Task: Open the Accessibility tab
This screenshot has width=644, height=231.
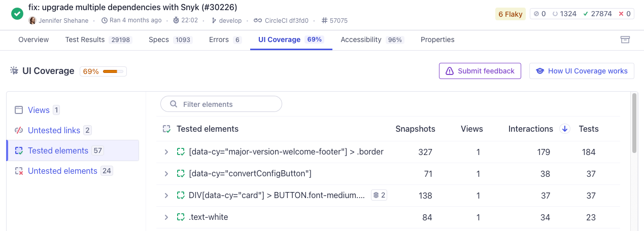Action: [371, 40]
